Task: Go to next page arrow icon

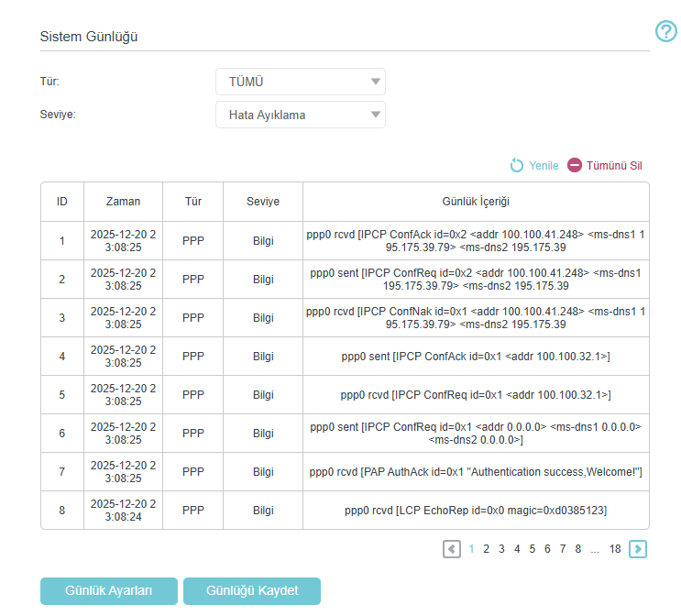Action: (638, 549)
